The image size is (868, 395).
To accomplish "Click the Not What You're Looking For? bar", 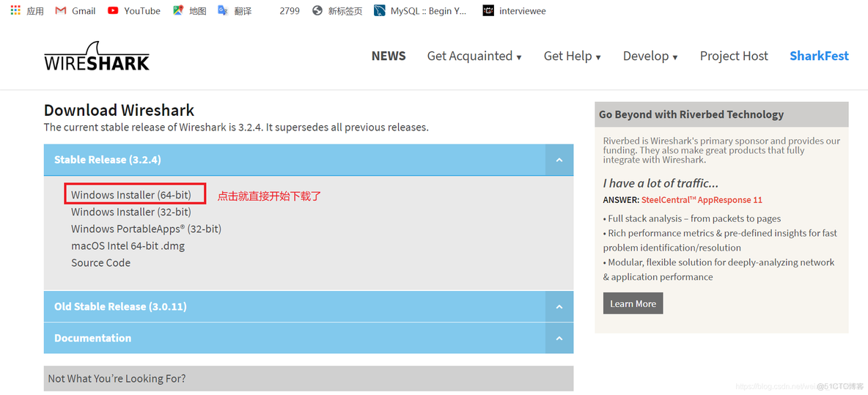I will 309,378.
